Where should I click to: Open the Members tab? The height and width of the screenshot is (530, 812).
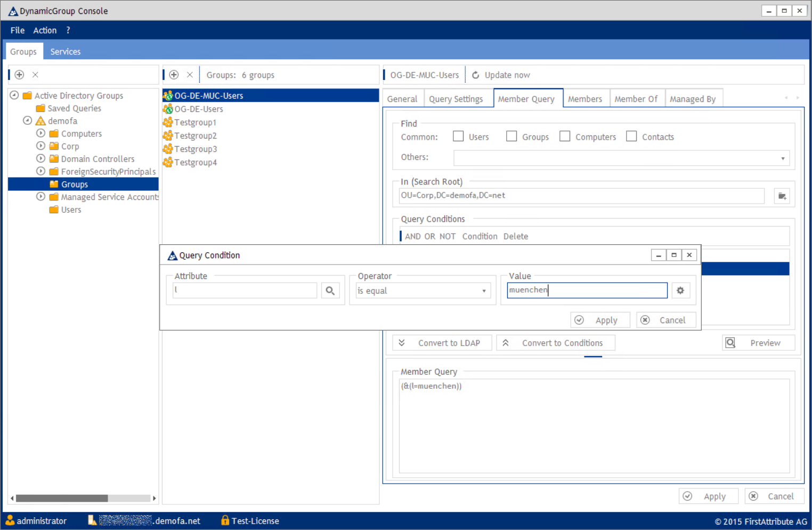click(585, 99)
